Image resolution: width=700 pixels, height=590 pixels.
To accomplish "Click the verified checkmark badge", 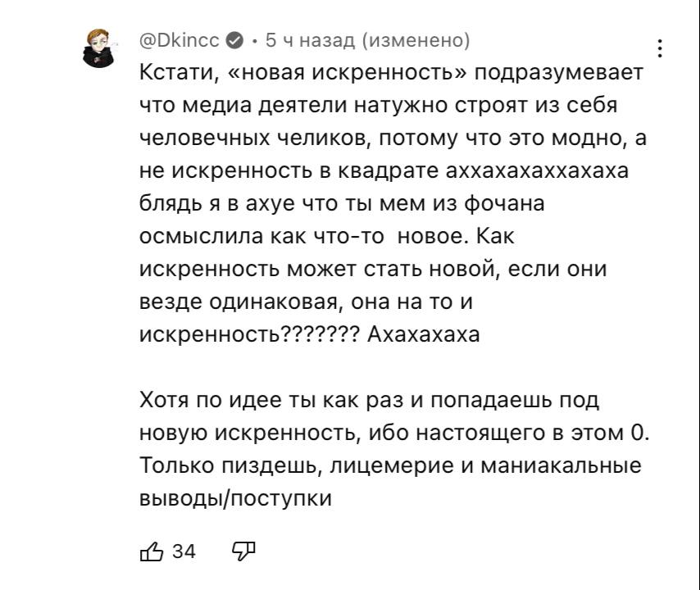I will point(234,40).
